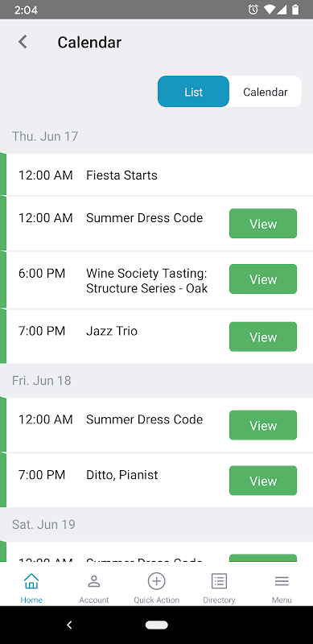The width and height of the screenshot is (313, 644).
Task: Switch to Calendar view toggle
Action: point(266,92)
